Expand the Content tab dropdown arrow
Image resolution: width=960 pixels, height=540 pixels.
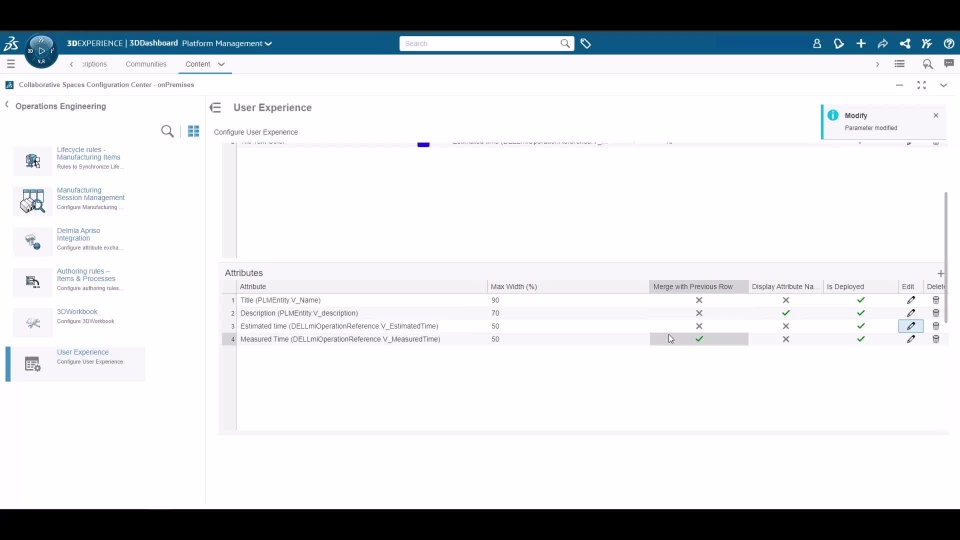click(x=221, y=64)
